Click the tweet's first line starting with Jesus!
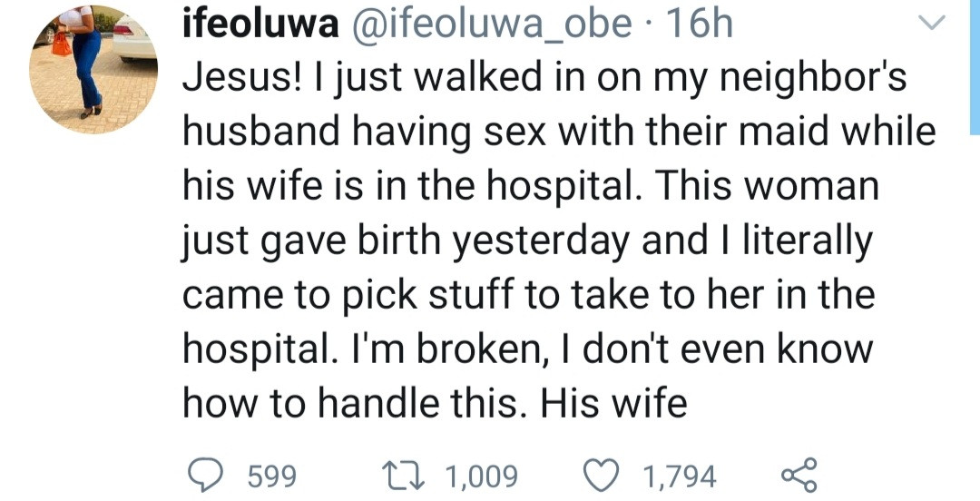The width and height of the screenshot is (980, 501). (x=544, y=80)
